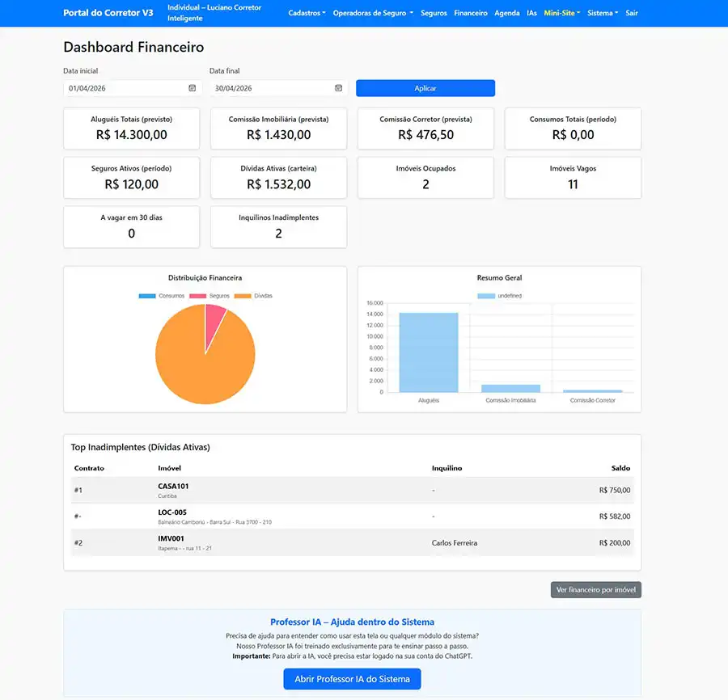Expand the Sistema dropdown menu

pyautogui.click(x=602, y=13)
